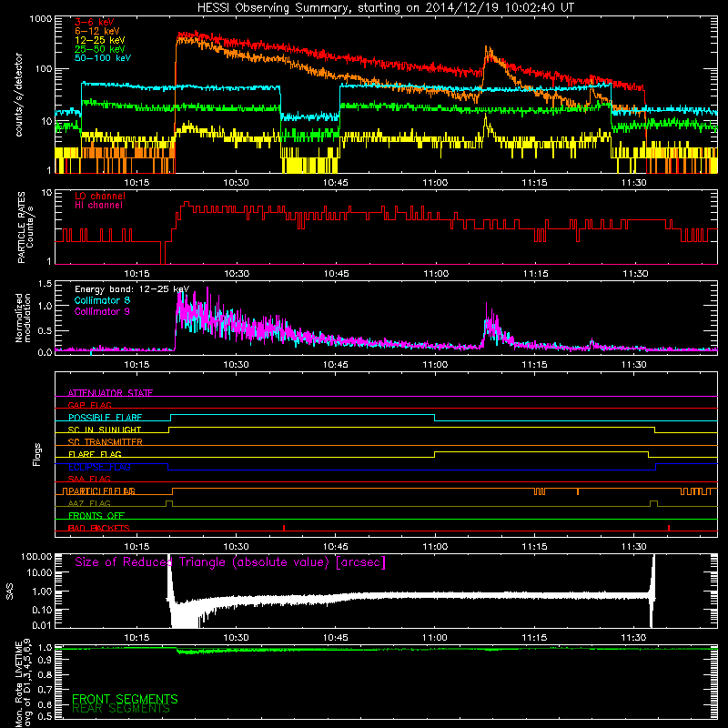
Task: Select the green 25-50 keV legend label
Action: point(100,49)
